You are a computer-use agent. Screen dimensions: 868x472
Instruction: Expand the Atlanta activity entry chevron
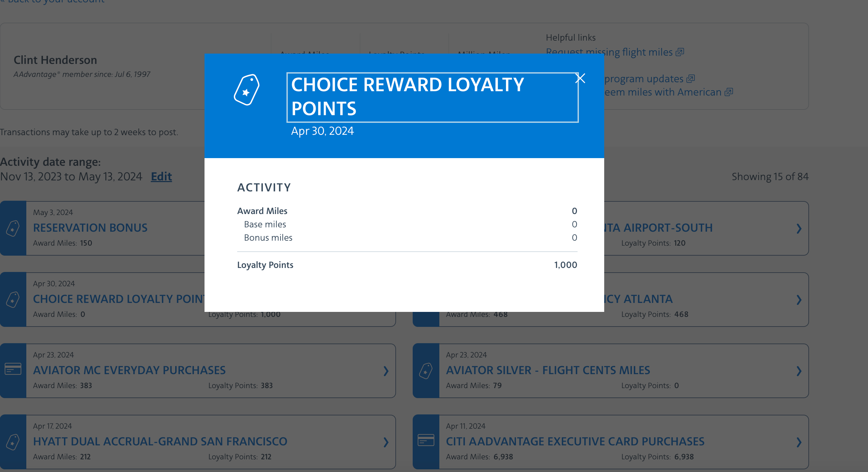799,300
